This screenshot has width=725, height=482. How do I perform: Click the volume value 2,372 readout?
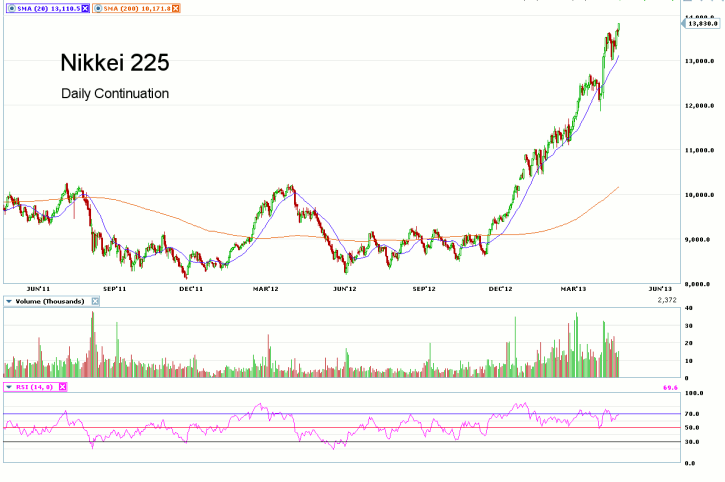click(667, 300)
